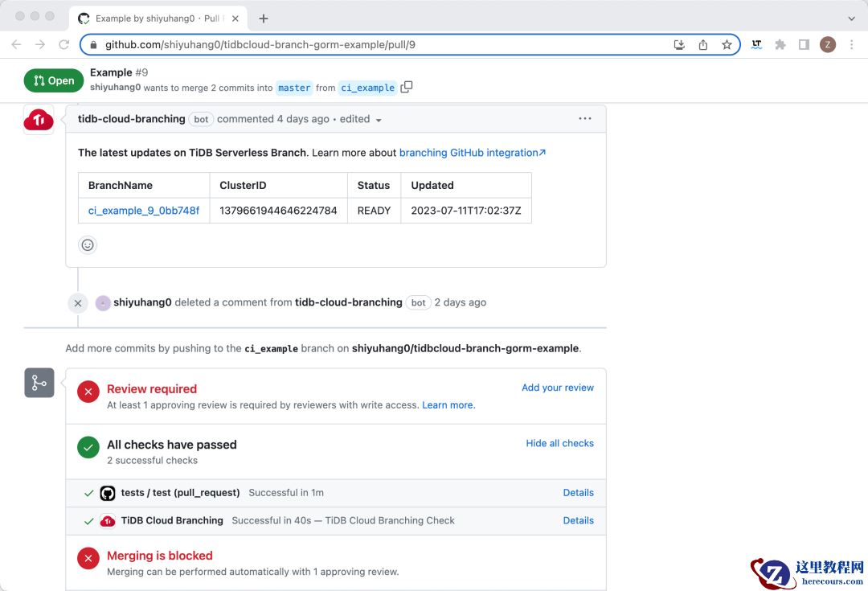Click the share page icon
868x591 pixels.
pos(703,45)
